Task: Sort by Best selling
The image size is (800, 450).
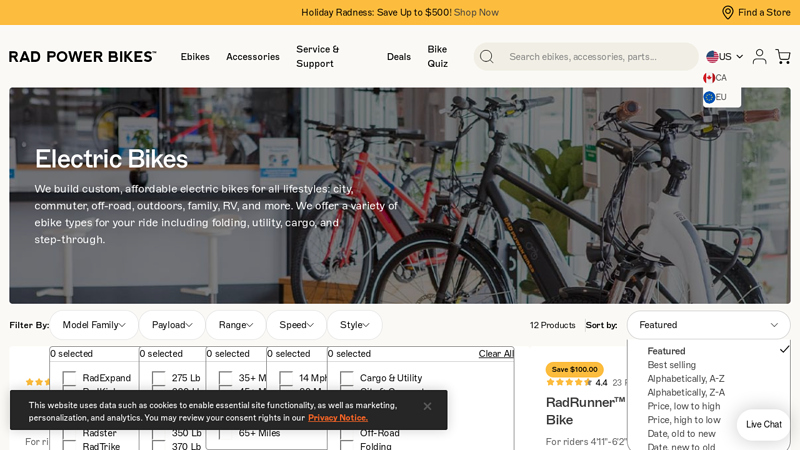Action: [671, 365]
